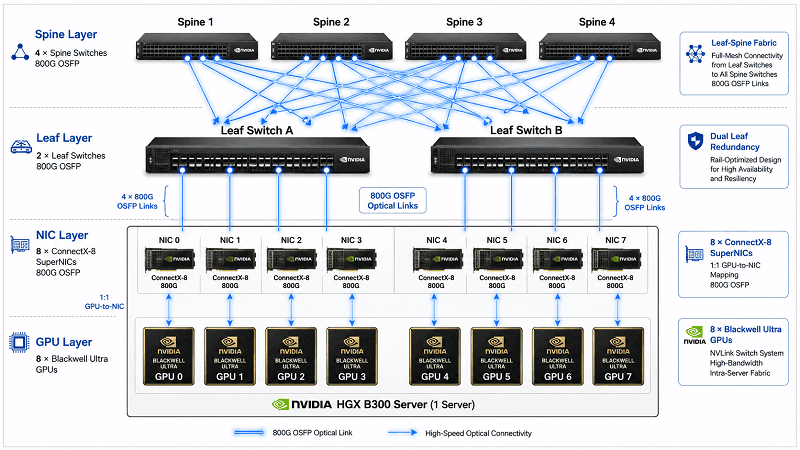800x450 pixels.
Task: Click the Leaf-Spine Fabric mesh icon
Action: [695, 54]
